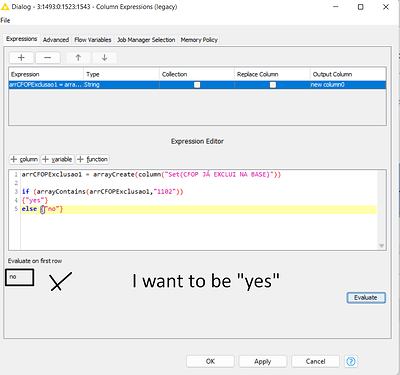Open the Job Manager Selection tab
Viewport: 400px width, 375px height.
pyautogui.click(x=146, y=40)
